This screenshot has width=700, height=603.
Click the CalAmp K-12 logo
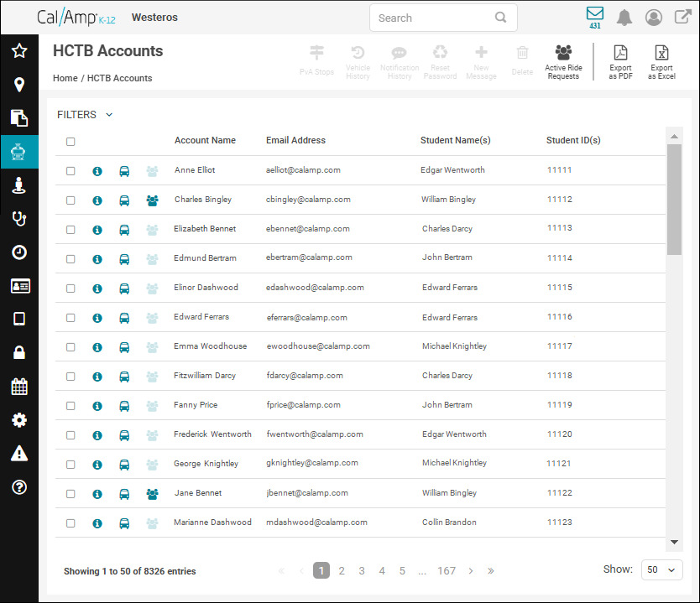(76, 18)
